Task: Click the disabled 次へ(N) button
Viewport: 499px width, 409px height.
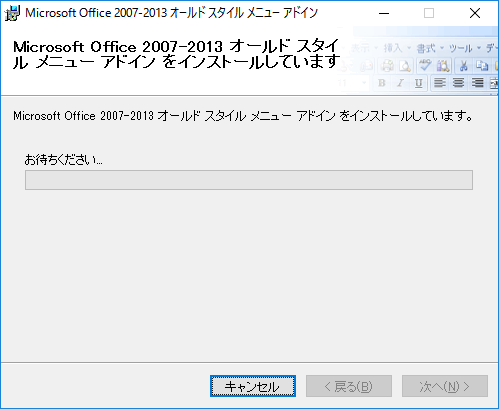Action: point(445,386)
